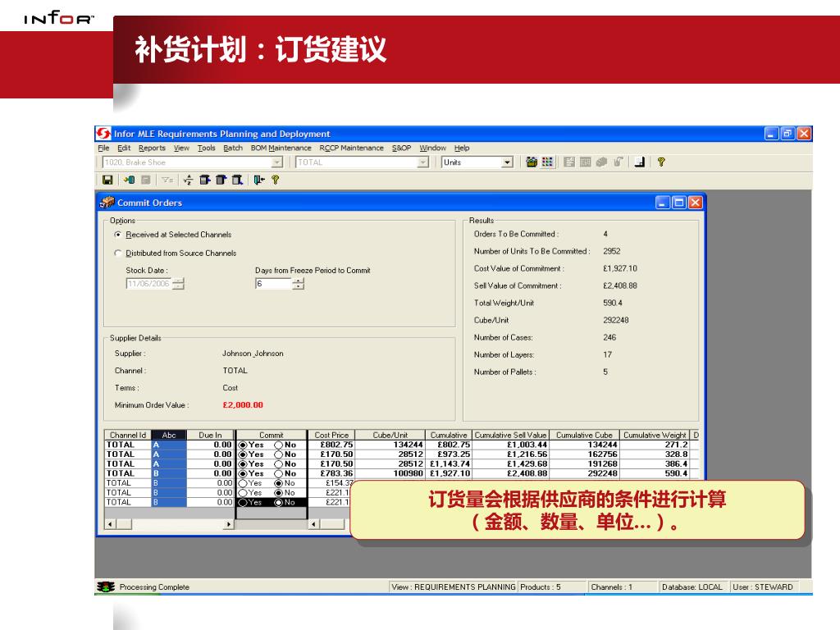
Task: Set Commit to Yes for £154.37 row
Action: (243, 483)
